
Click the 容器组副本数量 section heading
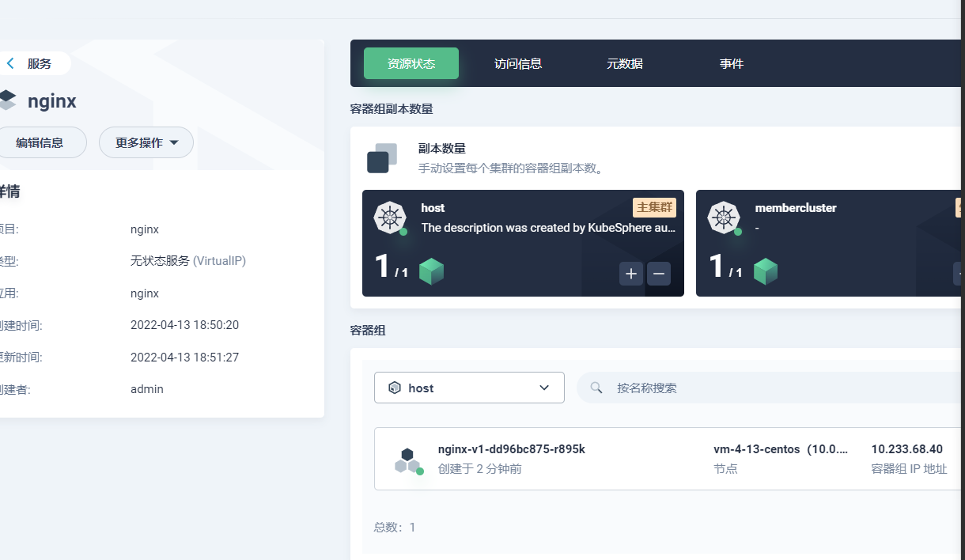coord(392,108)
